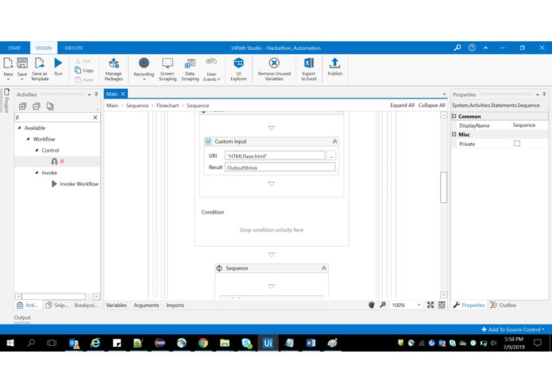Run the workflow with the Run button
The width and height of the screenshot is (552, 392).
(58, 67)
